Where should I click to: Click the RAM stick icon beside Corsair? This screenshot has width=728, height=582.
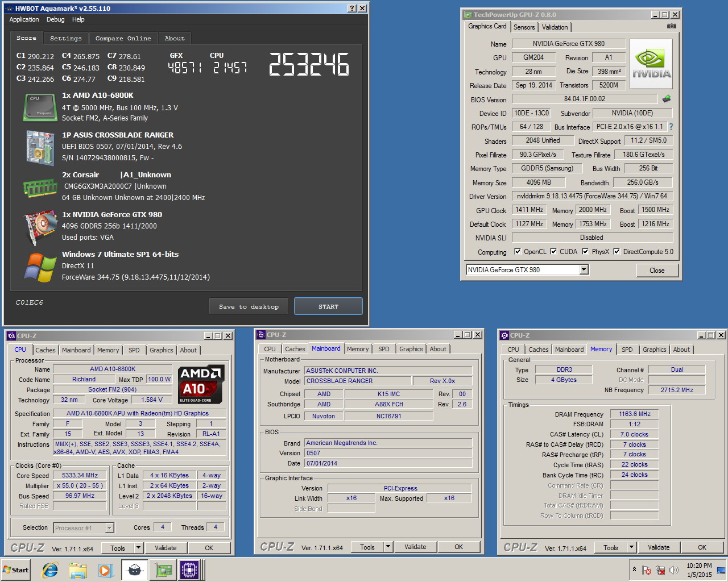(x=40, y=188)
